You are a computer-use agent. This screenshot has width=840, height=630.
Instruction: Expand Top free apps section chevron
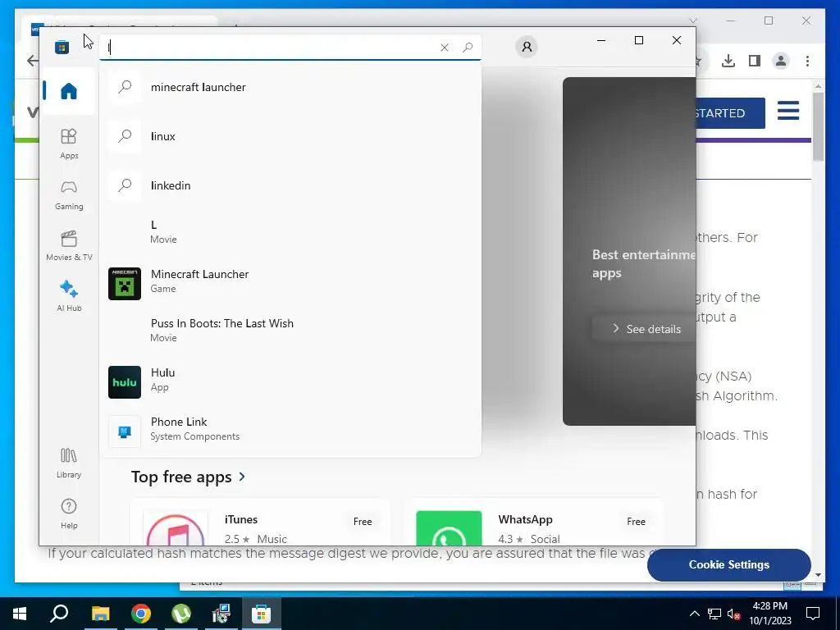tap(242, 477)
